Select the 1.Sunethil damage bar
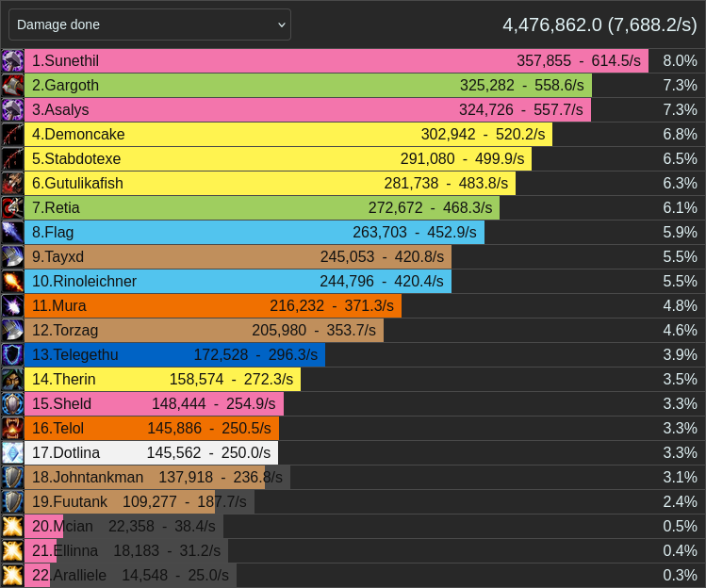Image resolution: width=706 pixels, height=588 pixels. coord(337,61)
